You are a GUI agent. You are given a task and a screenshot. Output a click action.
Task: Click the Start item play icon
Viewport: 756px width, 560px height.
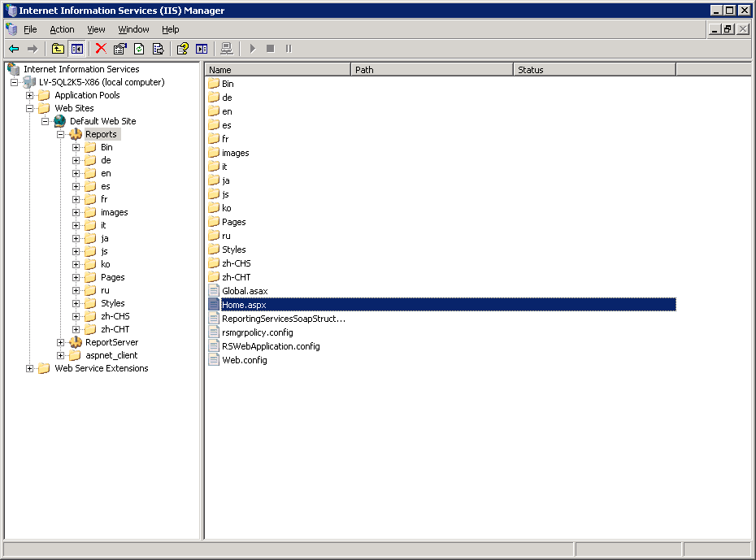pos(252,49)
